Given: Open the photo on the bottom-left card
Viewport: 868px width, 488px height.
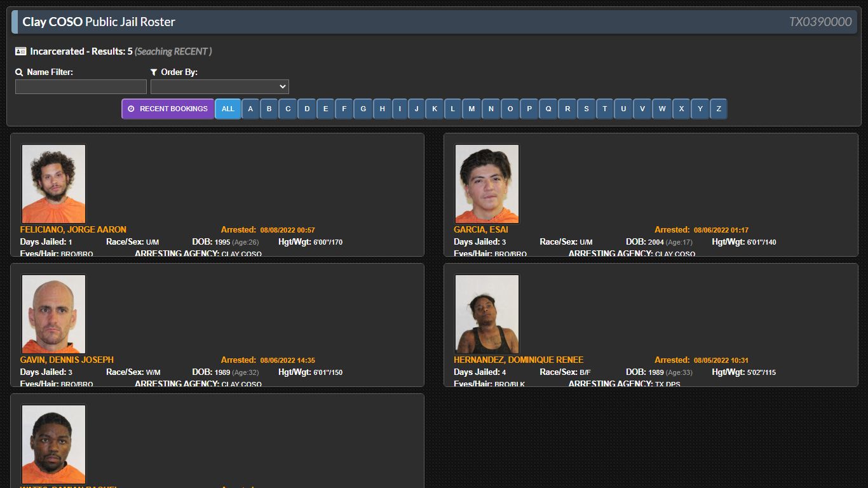Looking at the screenshot, I should click(53, 444).
